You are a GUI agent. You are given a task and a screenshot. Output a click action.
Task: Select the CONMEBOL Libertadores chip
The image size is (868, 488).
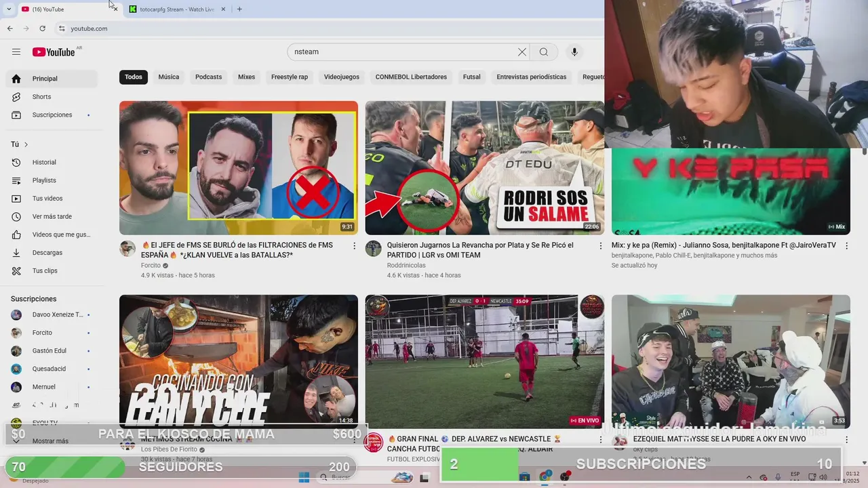pyautogui.click(x=411, y=77)
